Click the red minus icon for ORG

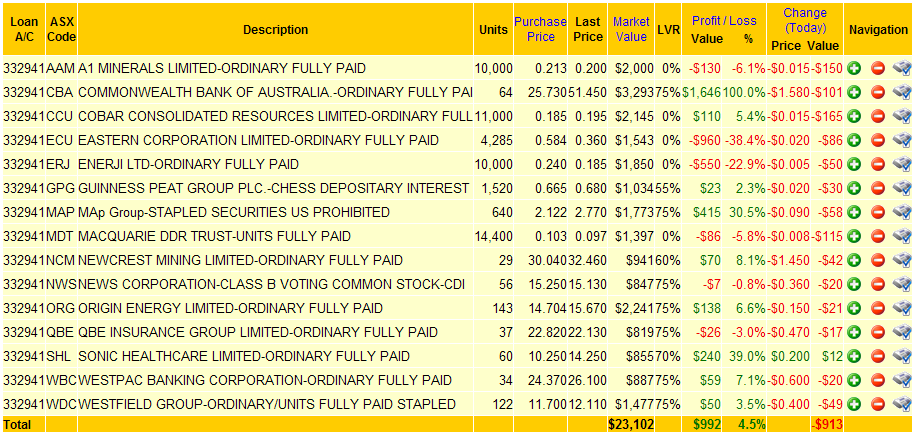[x=878, y=308]
